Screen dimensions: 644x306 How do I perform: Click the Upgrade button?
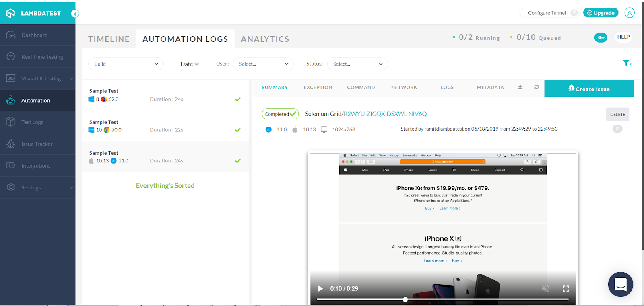(601, 13)
